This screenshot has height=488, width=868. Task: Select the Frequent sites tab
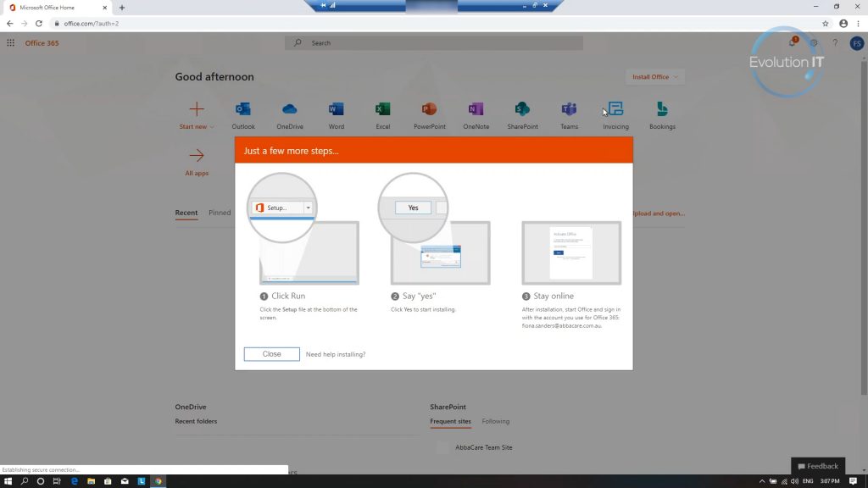pos(451,422)
